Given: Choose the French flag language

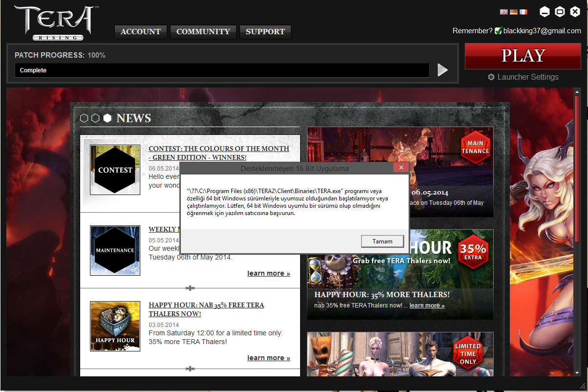Looking at the screenshot, I should pos(523,12).
